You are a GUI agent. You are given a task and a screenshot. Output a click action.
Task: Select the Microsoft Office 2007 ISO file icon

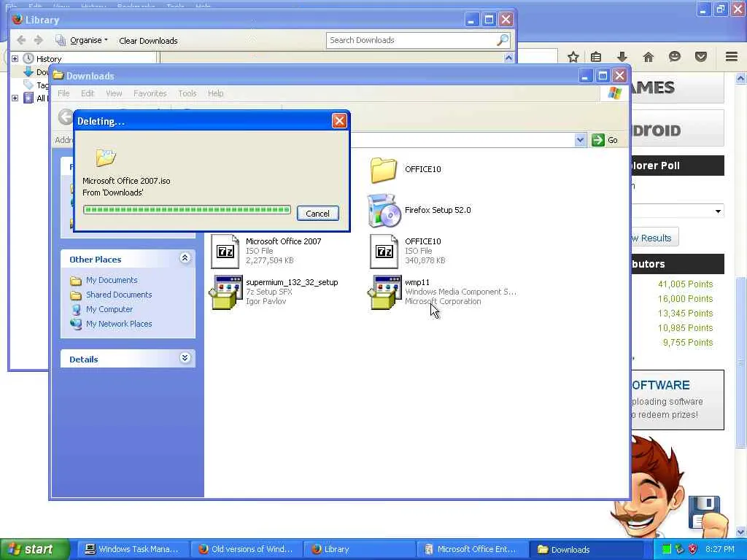tap(225, 252)
